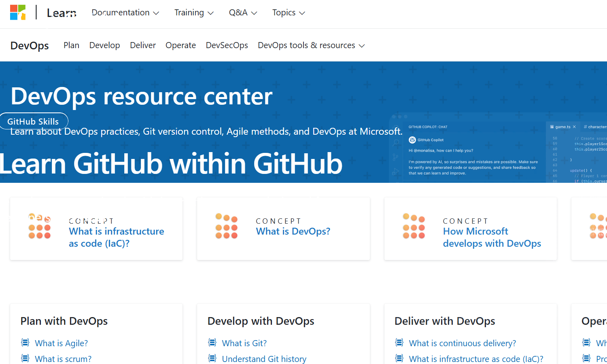Click the Microsoft logo icon

pyautogui.click(x=18, y=13)
